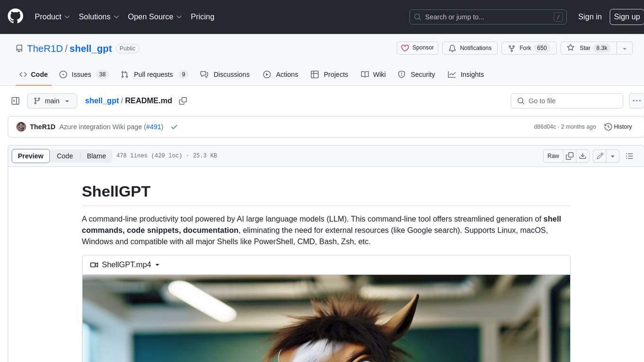Screen dimensions: 644x362
Task: View commit check status checkmark
Action: [x=174, y=127]
